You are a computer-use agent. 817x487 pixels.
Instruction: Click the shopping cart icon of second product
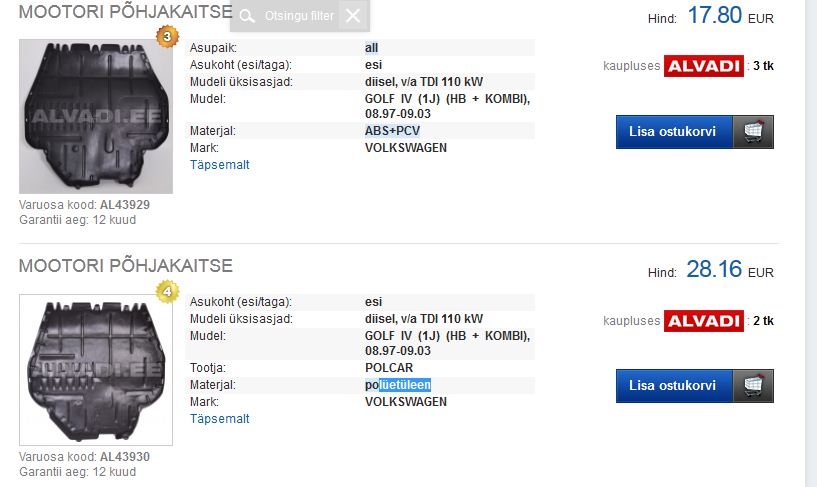coord(753,386)
